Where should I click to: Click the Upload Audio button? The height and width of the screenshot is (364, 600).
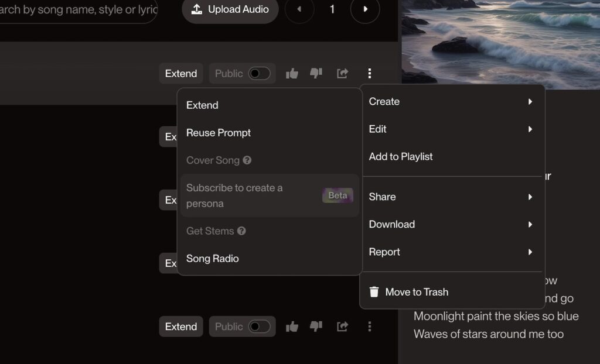click(x=230, y=9)
